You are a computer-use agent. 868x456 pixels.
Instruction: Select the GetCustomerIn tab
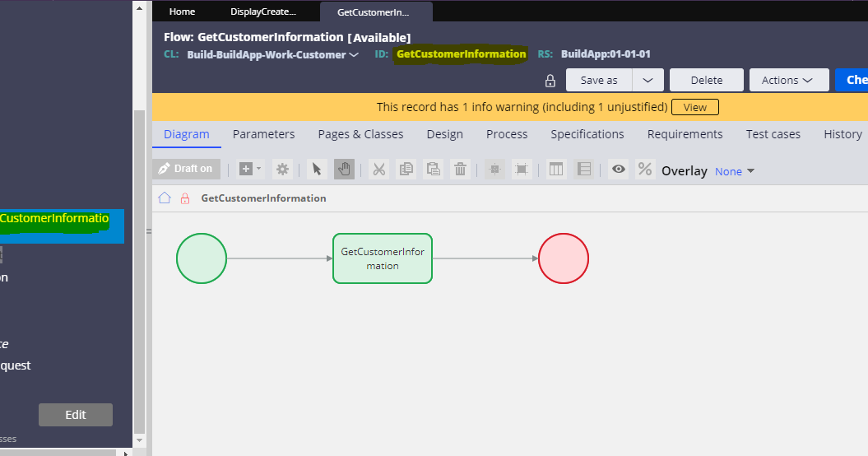377,12
